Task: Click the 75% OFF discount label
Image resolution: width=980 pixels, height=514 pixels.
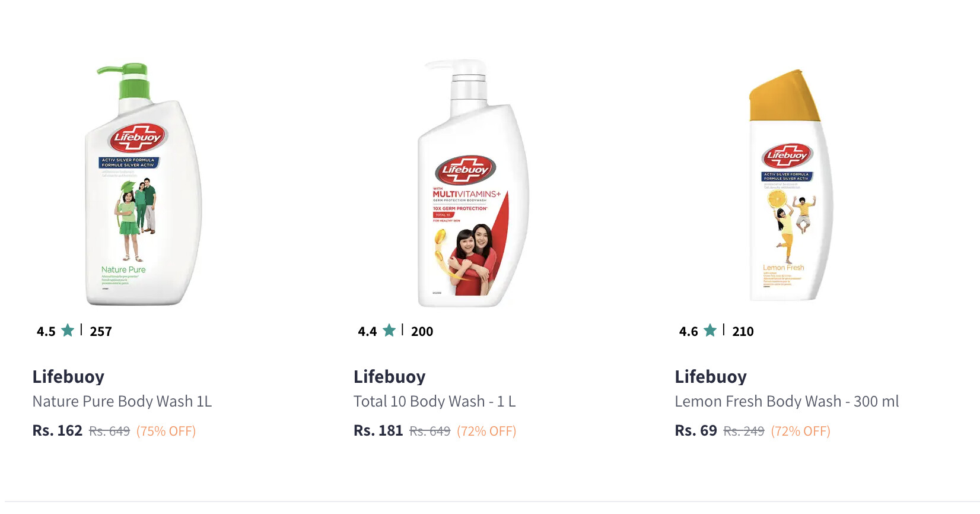Action: [x=166, y=431]
